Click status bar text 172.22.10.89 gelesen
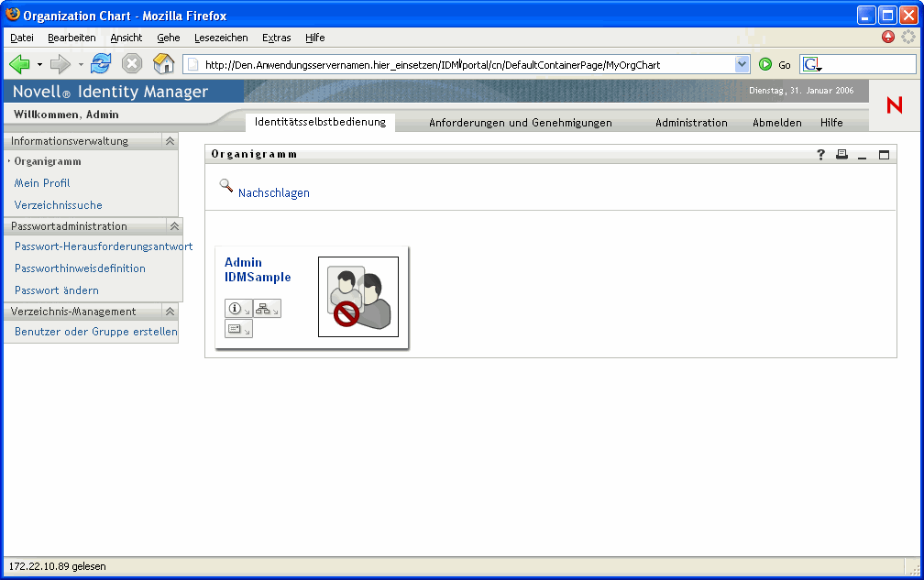 (x=57, y=566)
